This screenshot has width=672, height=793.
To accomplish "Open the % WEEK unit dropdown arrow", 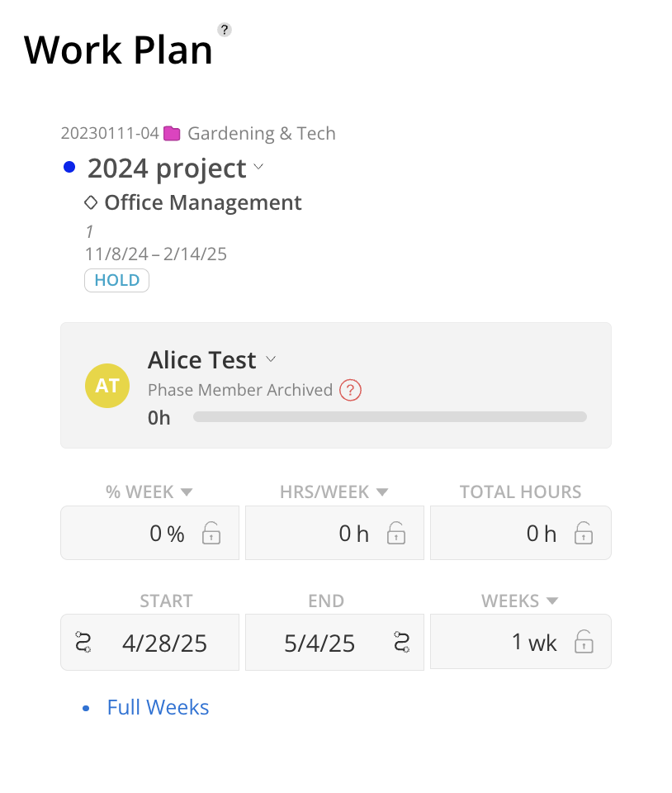I will [187, 492].
